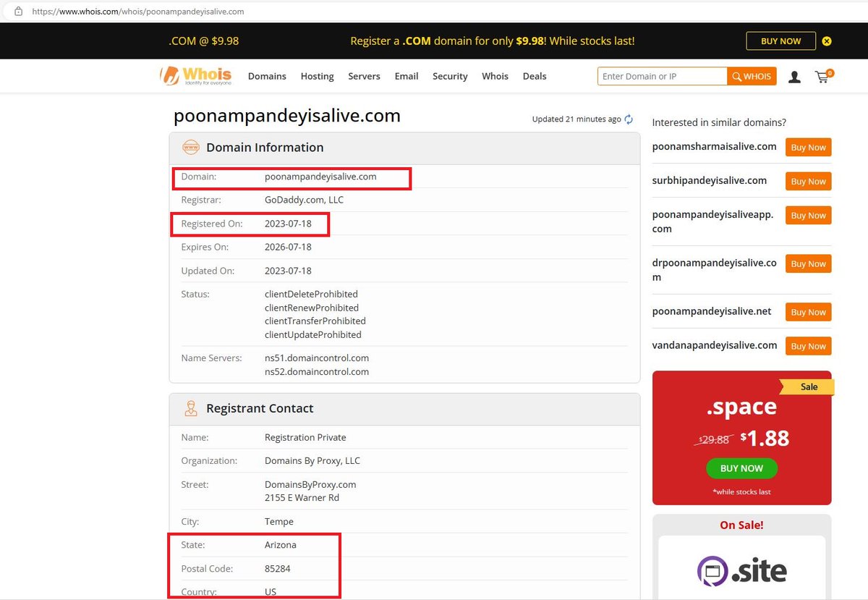Click green BUY NOW in .space ad
Screen dimensions: 868x600
point(741,468)
